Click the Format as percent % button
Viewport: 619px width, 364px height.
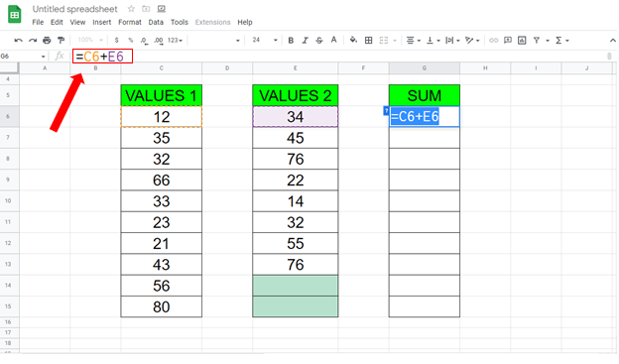(131, 41)
